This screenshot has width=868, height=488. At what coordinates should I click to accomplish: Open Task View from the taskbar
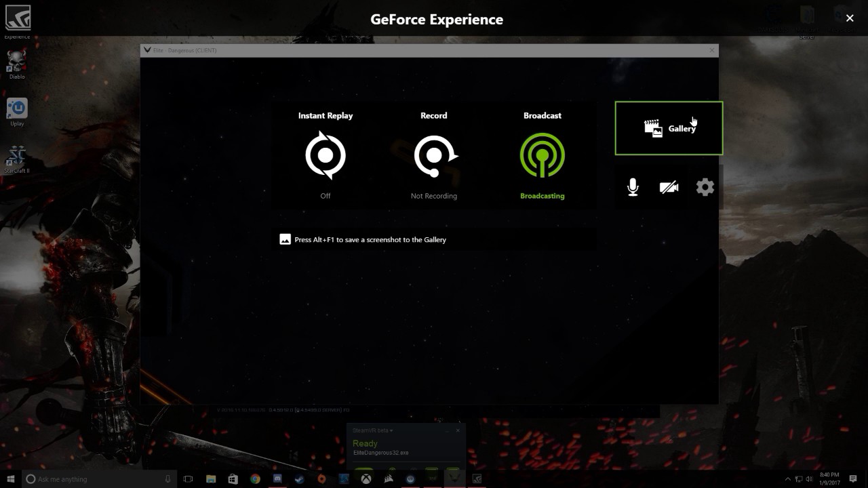point(189,479)
